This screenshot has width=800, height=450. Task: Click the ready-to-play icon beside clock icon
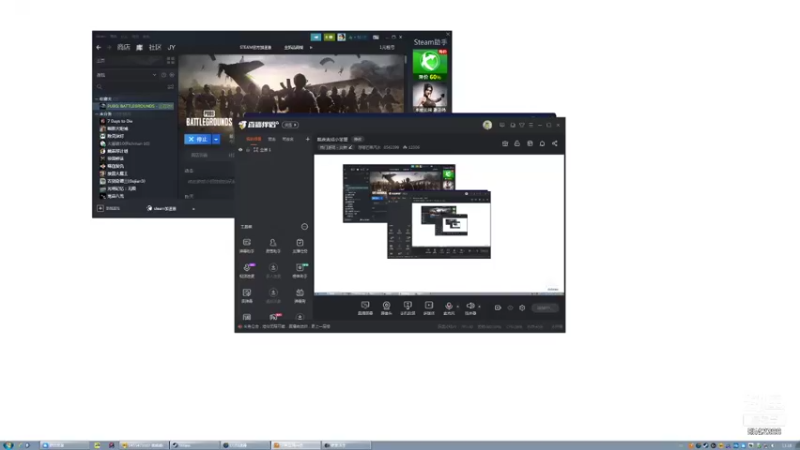[x=172, y=75]
